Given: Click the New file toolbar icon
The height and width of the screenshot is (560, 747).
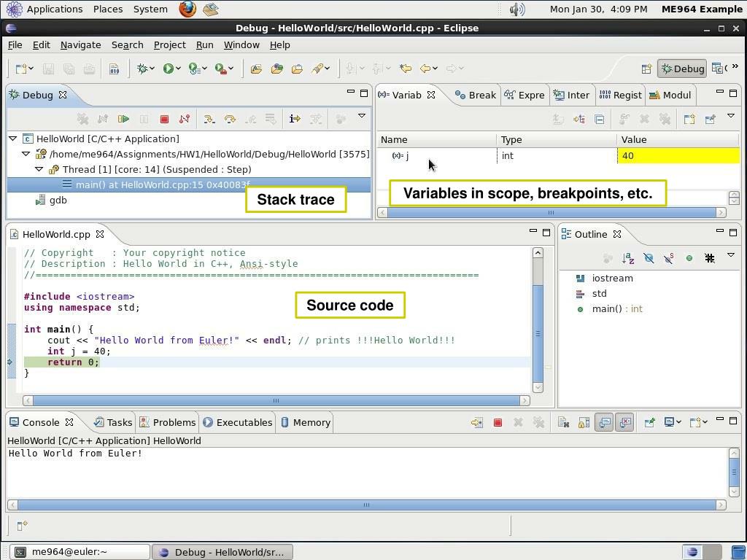Looking at the screenshot, I should (x=21, y=69).
